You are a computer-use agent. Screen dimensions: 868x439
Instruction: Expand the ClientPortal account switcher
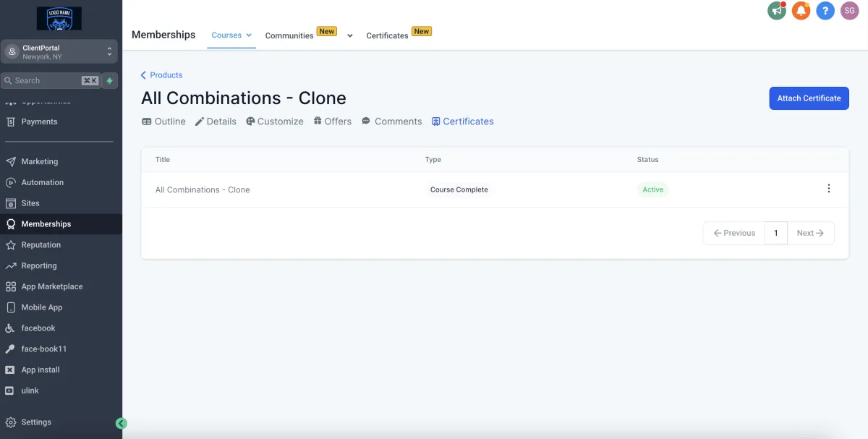[59, 52]
